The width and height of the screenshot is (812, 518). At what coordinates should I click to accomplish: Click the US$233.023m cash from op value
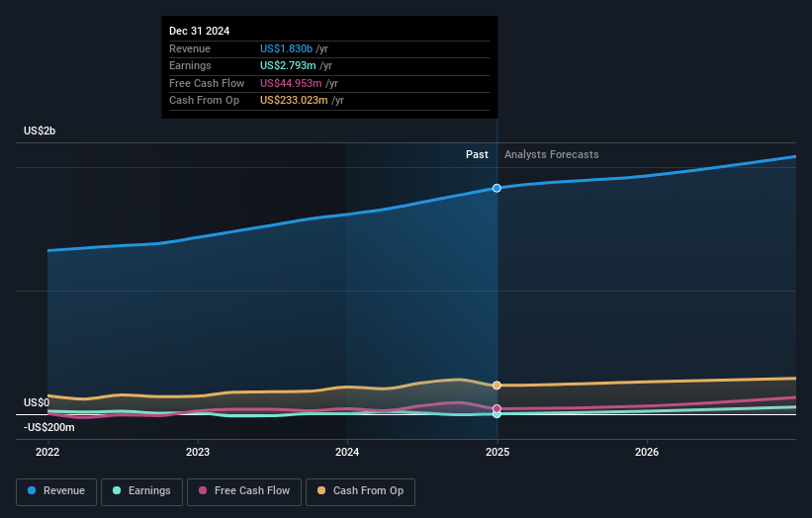[x=294, y=101]
